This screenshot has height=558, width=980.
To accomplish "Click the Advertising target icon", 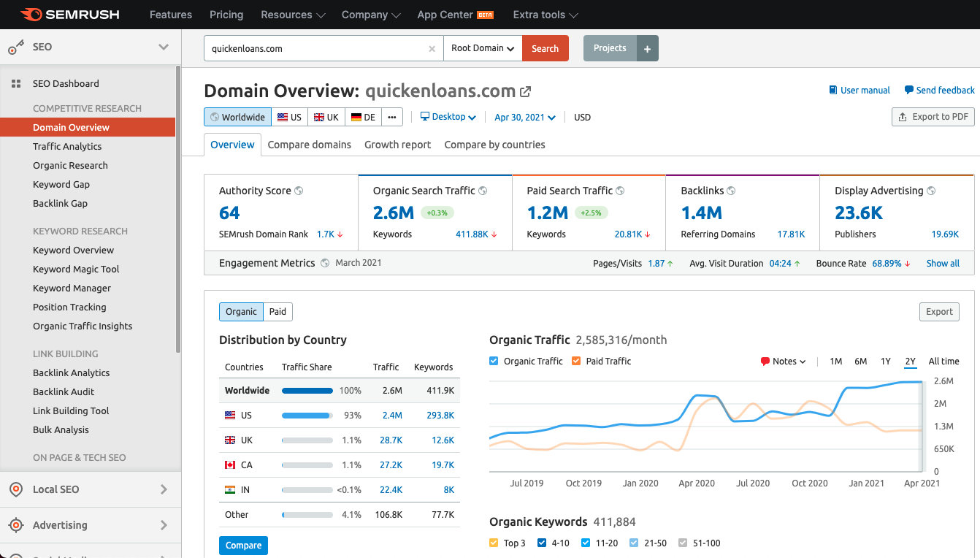I will click(16, 525).
